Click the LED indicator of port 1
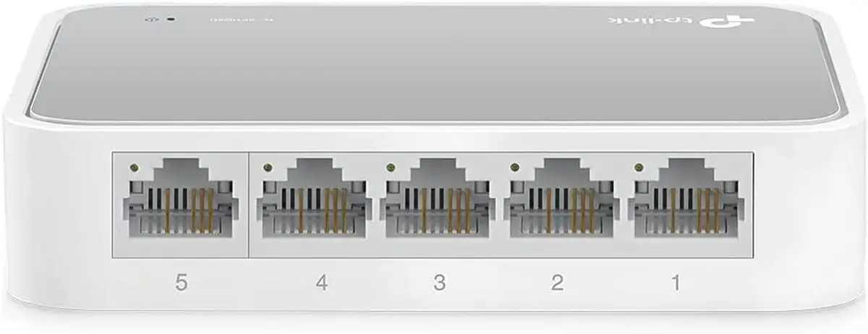The height and width of the screenshot is (334, 868). 638,167
